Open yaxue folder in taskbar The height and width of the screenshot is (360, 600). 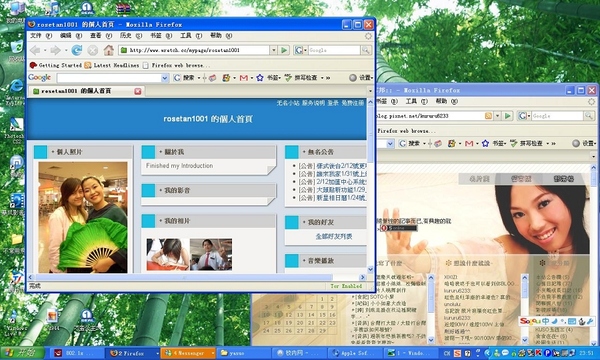pyautogui.click(x=243, y=353)
